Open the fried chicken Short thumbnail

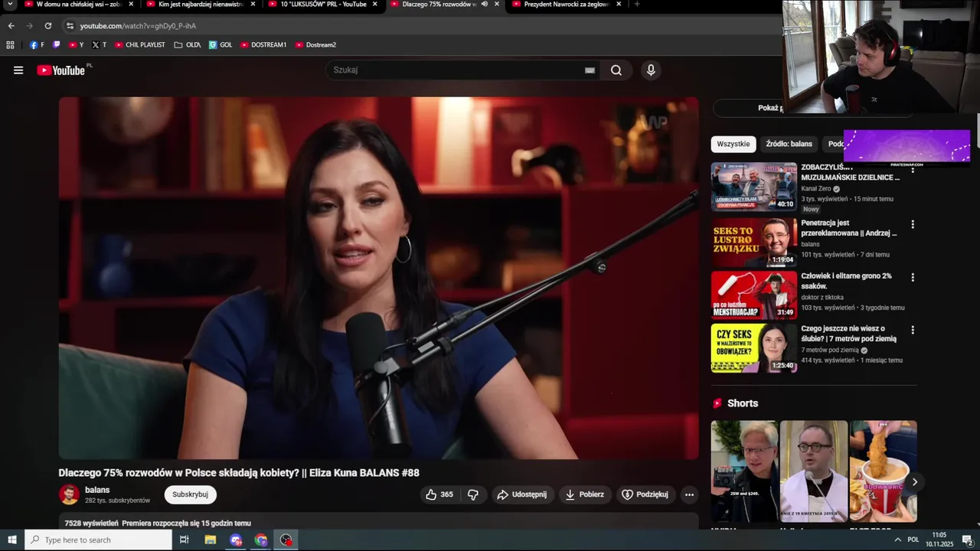click(883, 471)
